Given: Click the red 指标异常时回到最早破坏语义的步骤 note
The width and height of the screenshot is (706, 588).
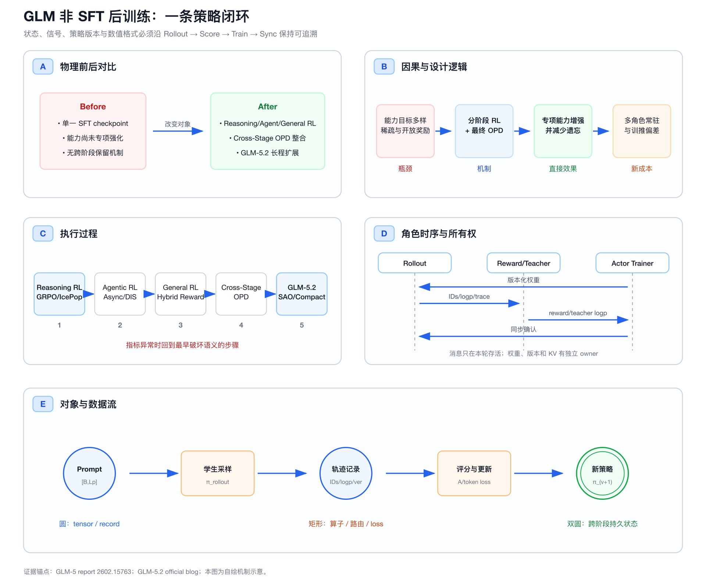Looking at the screenshot, I should pos(182,345).
